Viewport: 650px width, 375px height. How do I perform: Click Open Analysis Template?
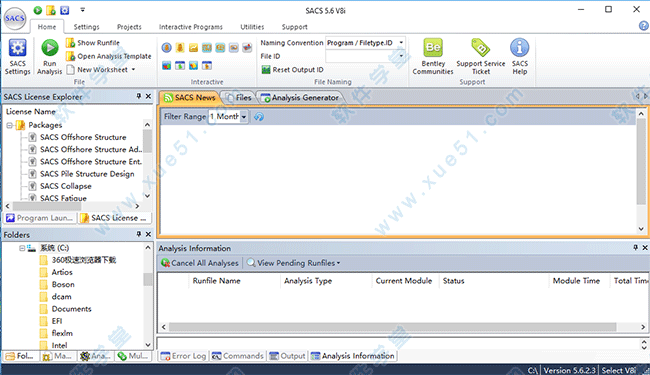109,56
